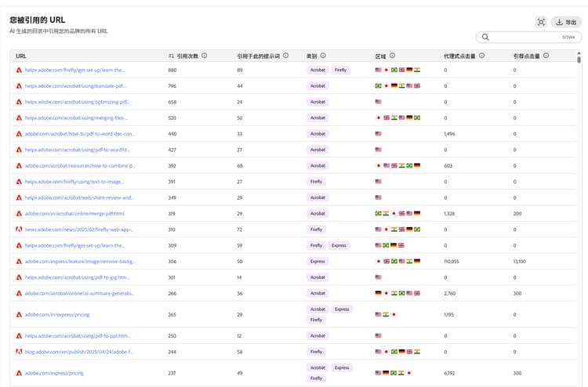The image size is (588, 387).
Task: Click info icon beside 类别 header
Action: [323, 56]
